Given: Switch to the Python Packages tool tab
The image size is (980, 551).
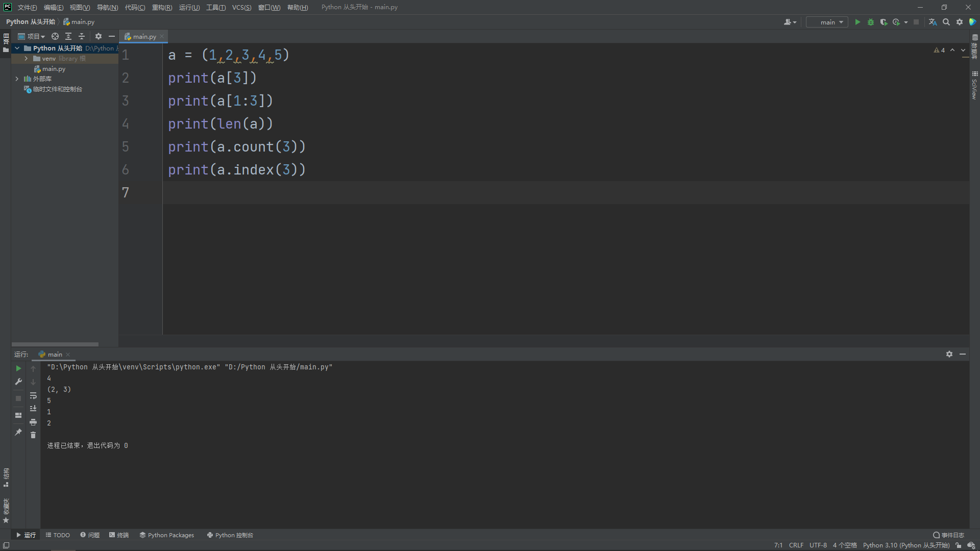Looking at the screenshot, I should [167, 535].
